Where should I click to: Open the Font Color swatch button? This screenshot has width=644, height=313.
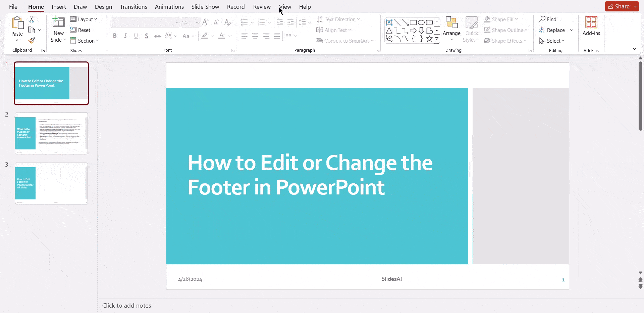point(221,36)
